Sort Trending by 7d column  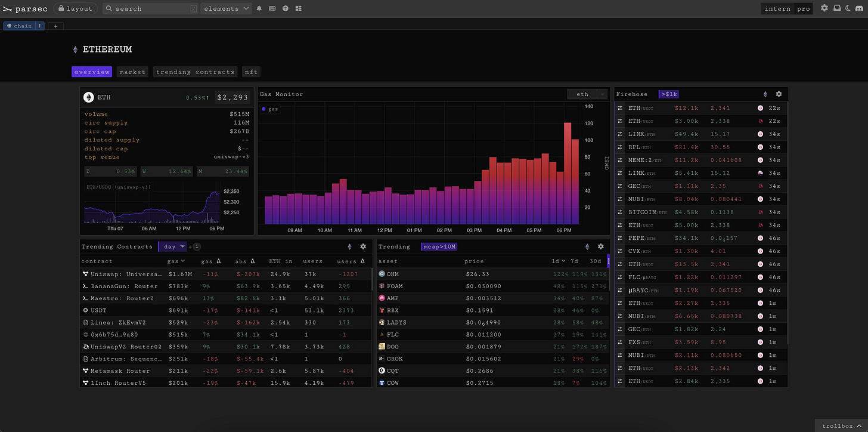(x=574, y=261)
